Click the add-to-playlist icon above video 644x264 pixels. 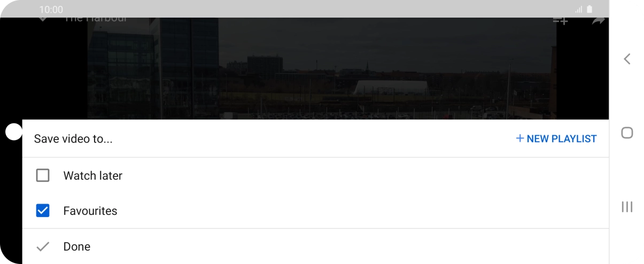point(560,21)
